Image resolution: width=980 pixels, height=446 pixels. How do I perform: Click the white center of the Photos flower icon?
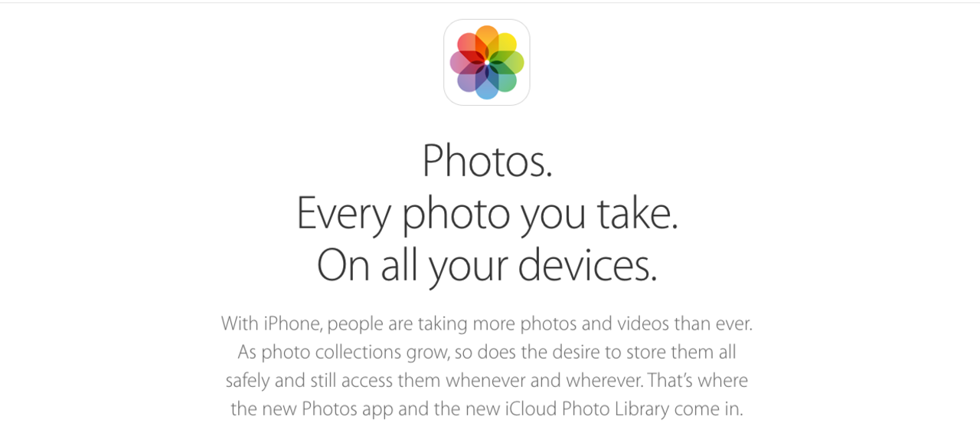[x=487, y=62]
